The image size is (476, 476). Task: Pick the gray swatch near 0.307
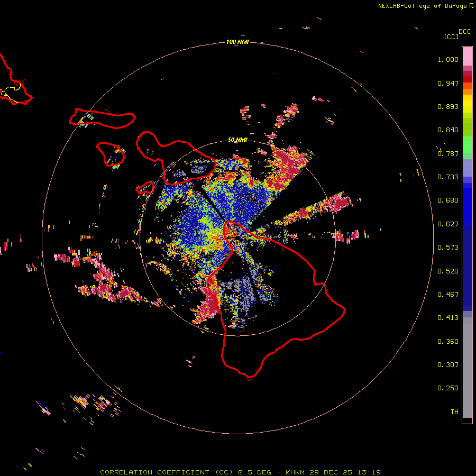pos(467,368)
